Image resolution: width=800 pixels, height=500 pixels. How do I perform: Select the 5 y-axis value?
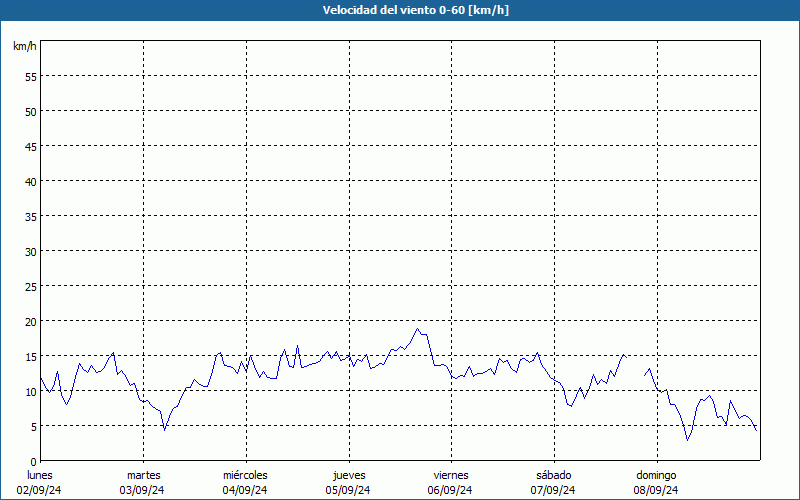[x=34, y=427]
